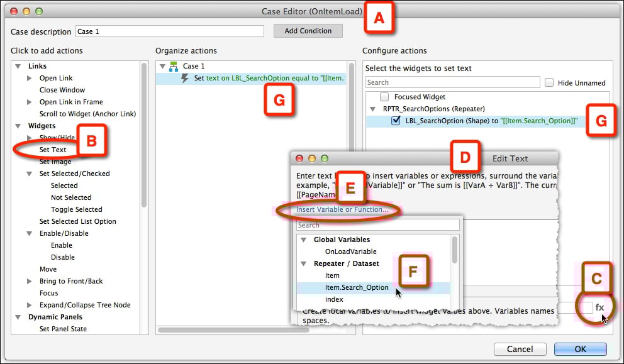
Task: Select the Set Text action
Action: tap(53, 150)
